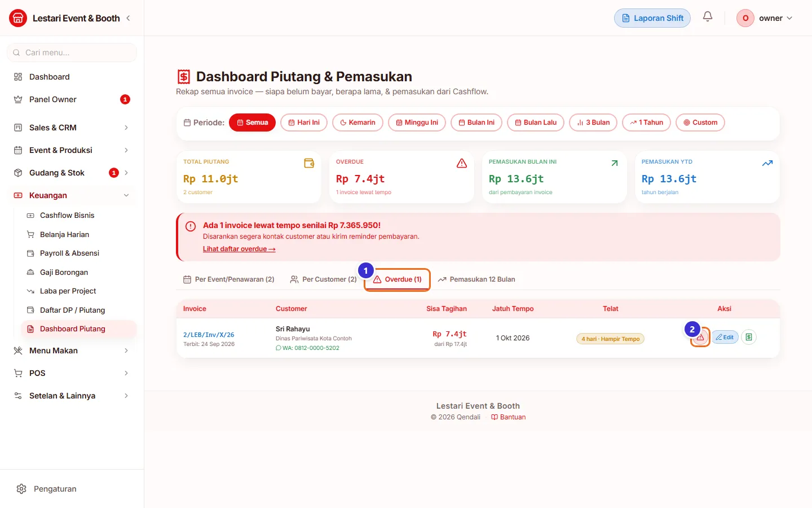Image resolution: width=812 pixels, height=508 pixels.
Task: Switch to Per Customer (2) tab
Action: pyautogui.click(x=323, y=279)
